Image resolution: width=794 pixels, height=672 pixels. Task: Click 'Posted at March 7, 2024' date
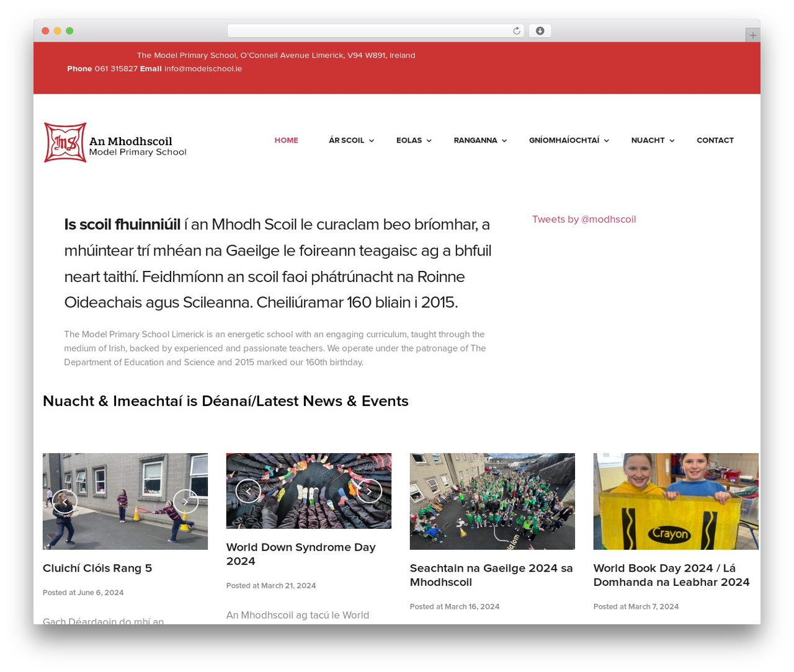(x=636, y=607)
